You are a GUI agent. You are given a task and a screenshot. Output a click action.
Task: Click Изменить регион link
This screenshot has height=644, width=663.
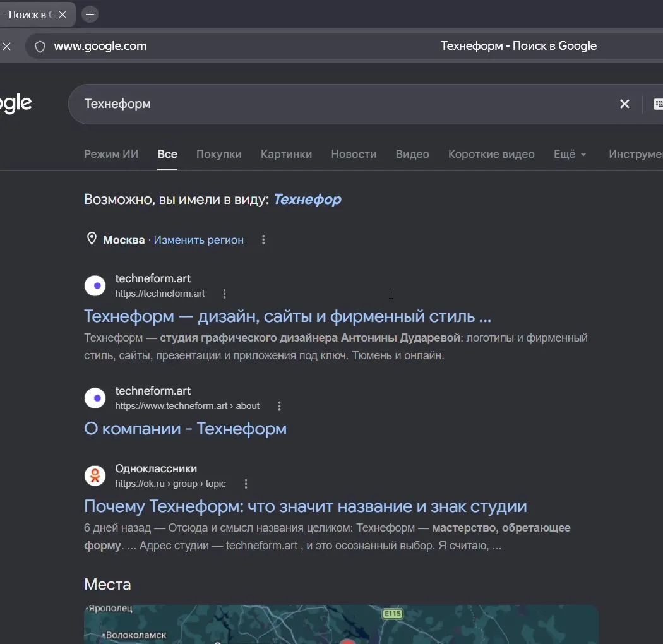click(199, 240)
